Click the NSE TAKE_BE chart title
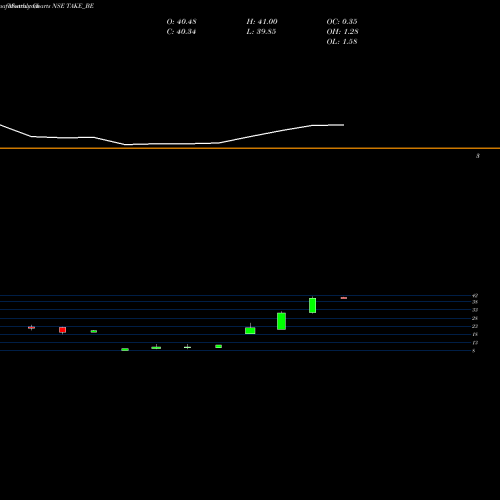Screen dimensions: 500x500 pos(73,6)
